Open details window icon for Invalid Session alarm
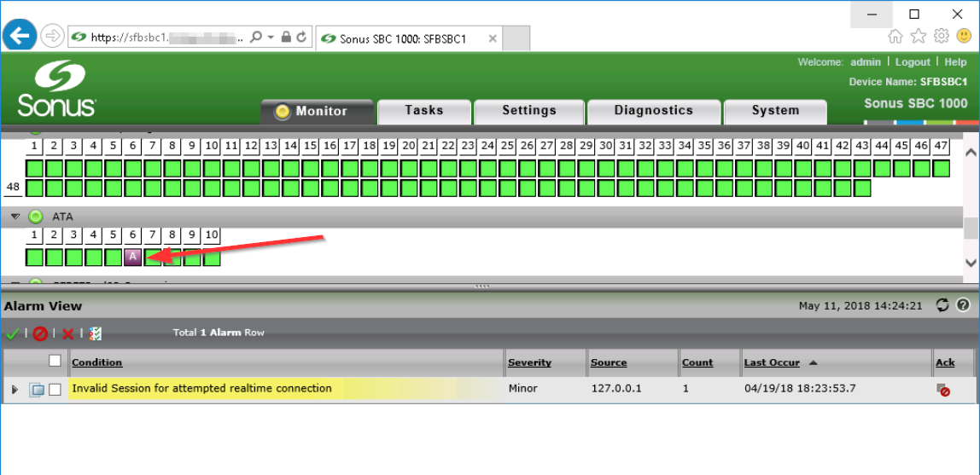This screenshot has width=980, height=475. click(x=37, y=390)
